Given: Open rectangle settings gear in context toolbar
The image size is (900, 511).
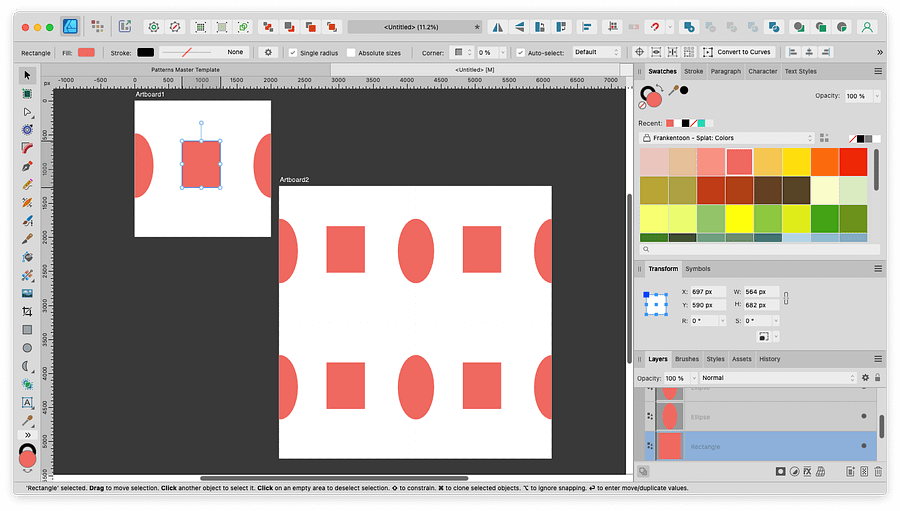Looking at the screenshot, I should (268, 52).
